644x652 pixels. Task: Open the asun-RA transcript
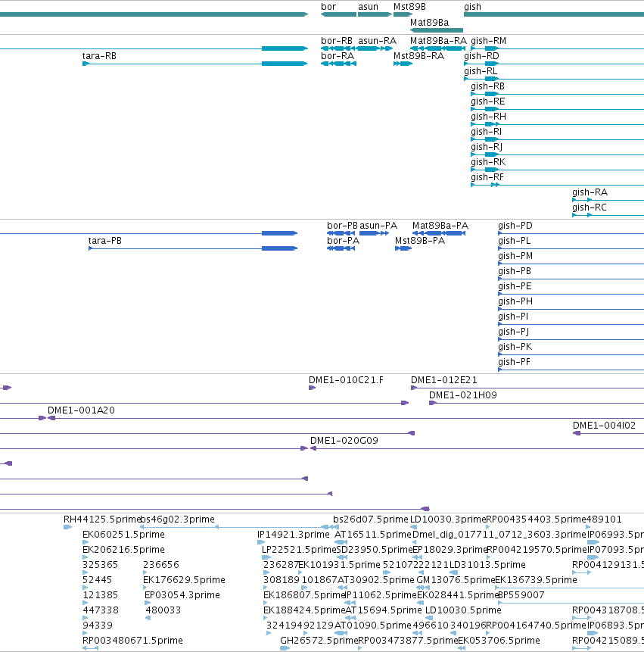coord(375,48)
